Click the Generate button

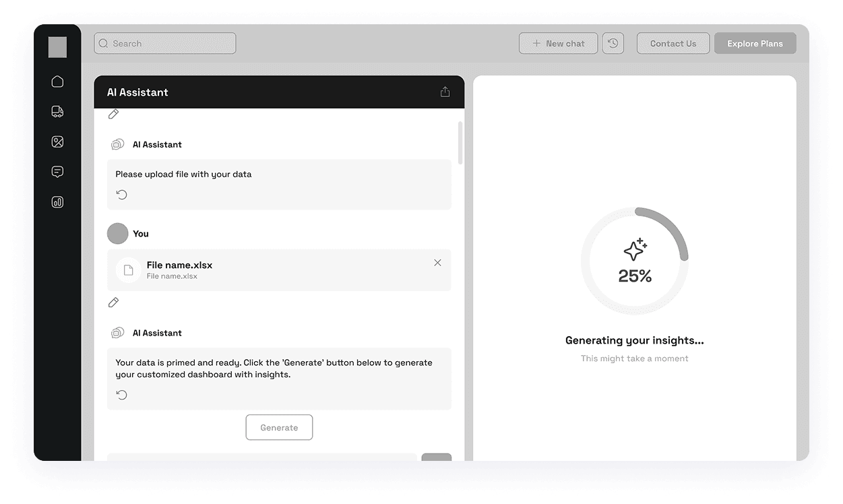pos(279,427)
